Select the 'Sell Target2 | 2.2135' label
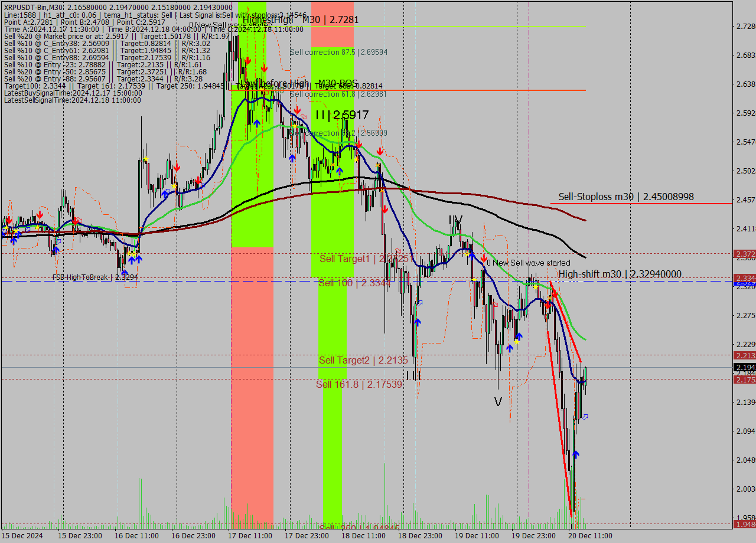 pyautogui.click(x=363, y=360)
